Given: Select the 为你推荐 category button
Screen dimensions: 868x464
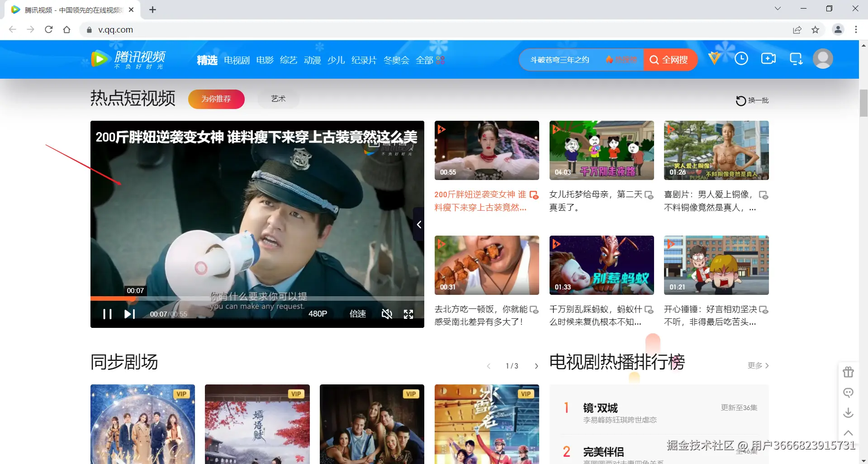Looking at the screenshot, I should pyautogui.click(x=216, y=99).
